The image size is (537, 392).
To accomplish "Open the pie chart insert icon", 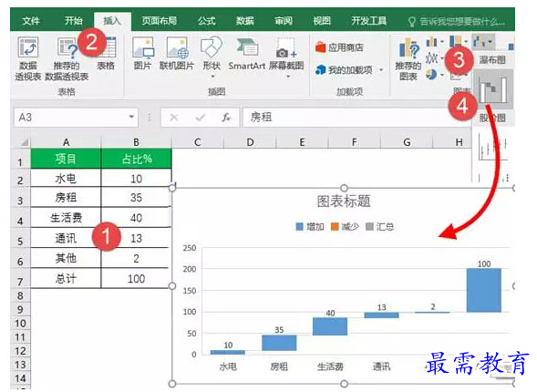I will click(432, 74).
